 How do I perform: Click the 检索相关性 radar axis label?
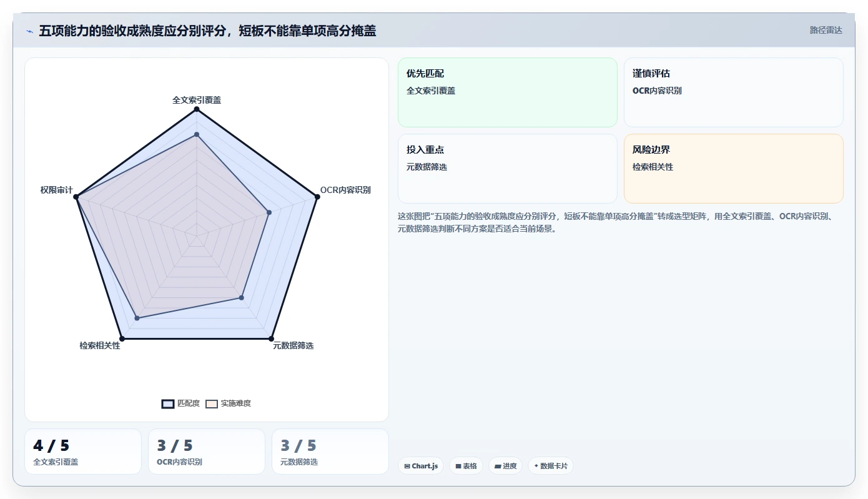tap(100, 345)
